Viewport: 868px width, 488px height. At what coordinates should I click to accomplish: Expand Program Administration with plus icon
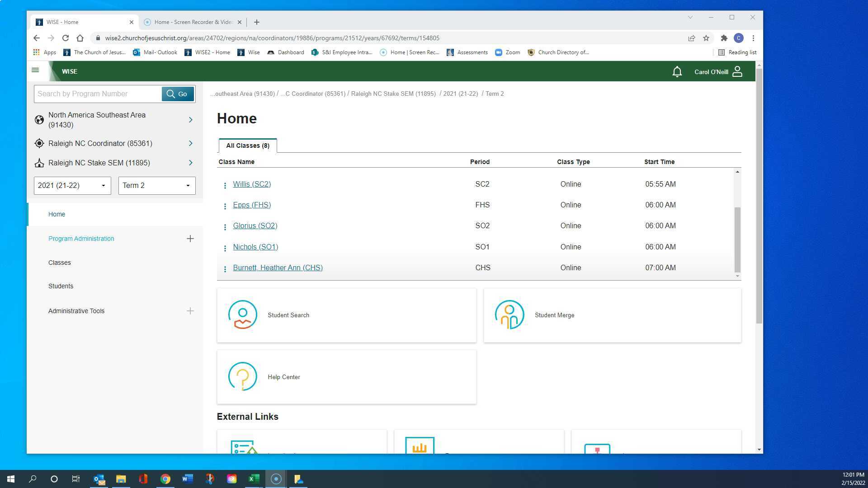(190, 239)
